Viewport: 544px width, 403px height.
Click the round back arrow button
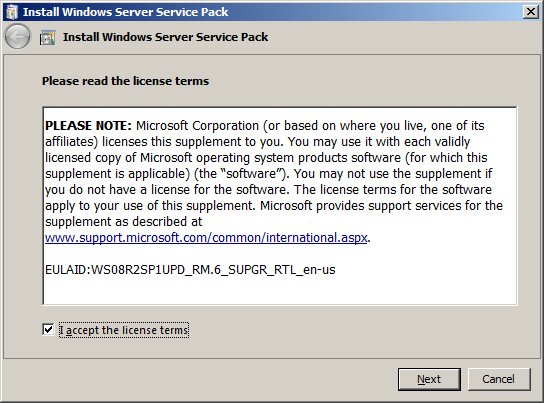[x=17, y=36]
